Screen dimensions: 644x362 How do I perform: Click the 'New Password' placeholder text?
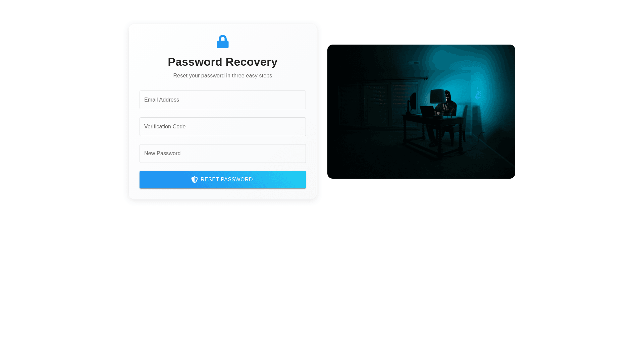[x=162, y=154]
